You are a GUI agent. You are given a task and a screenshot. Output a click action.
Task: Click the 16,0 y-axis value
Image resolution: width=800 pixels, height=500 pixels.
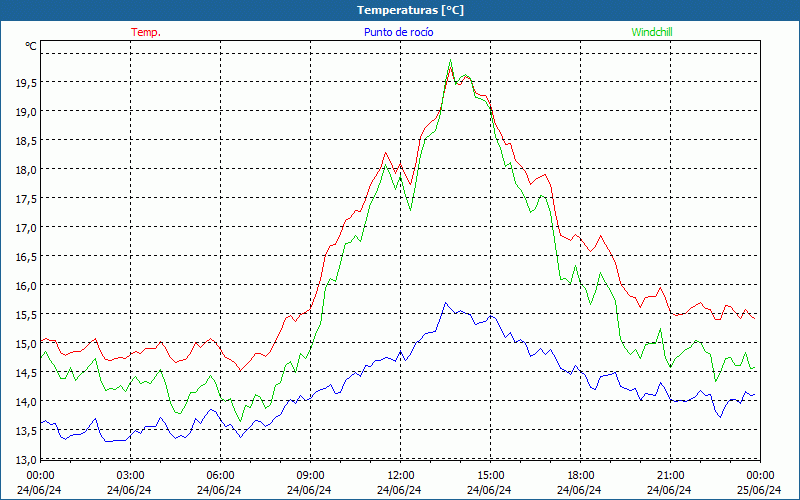pyautogui.click(x=26, y=286)
